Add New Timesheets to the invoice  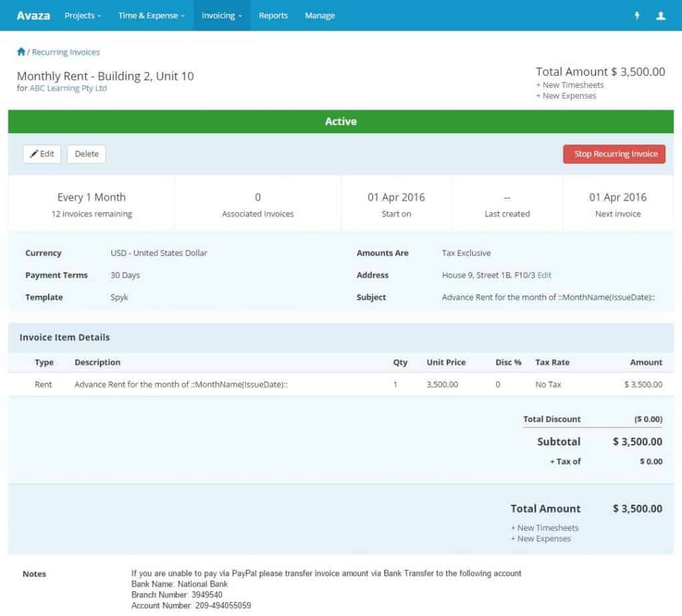click(x=571, y=85)
